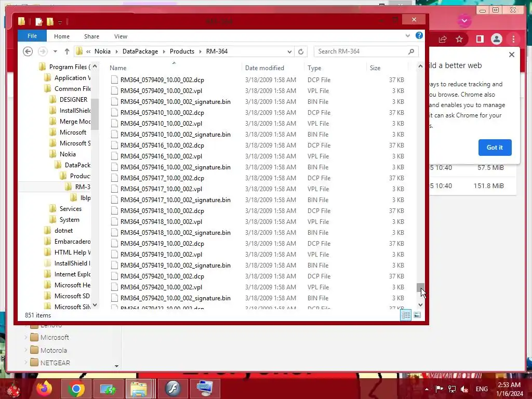Click the Search RM-364 field
This screenshot has height=399, width=532.
[366, 51]
